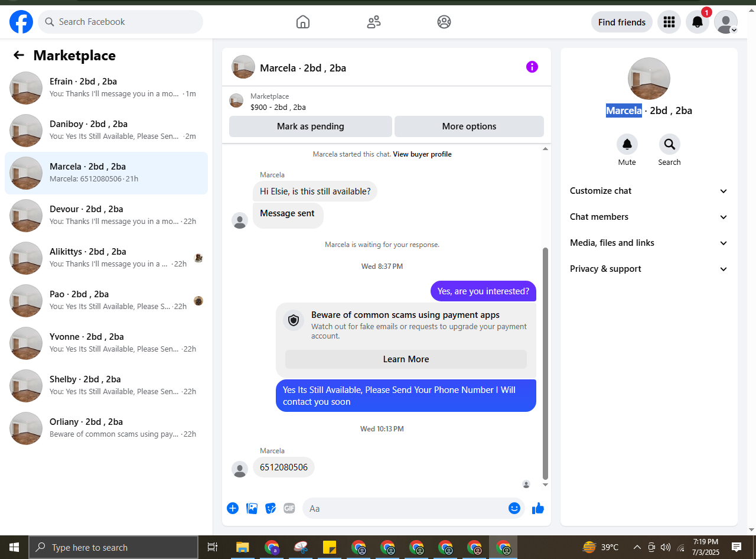Viewport: 756px width, 559px height.
Task: Click the chat scrollbar up arrow
Action: click(x=545, y=149)
